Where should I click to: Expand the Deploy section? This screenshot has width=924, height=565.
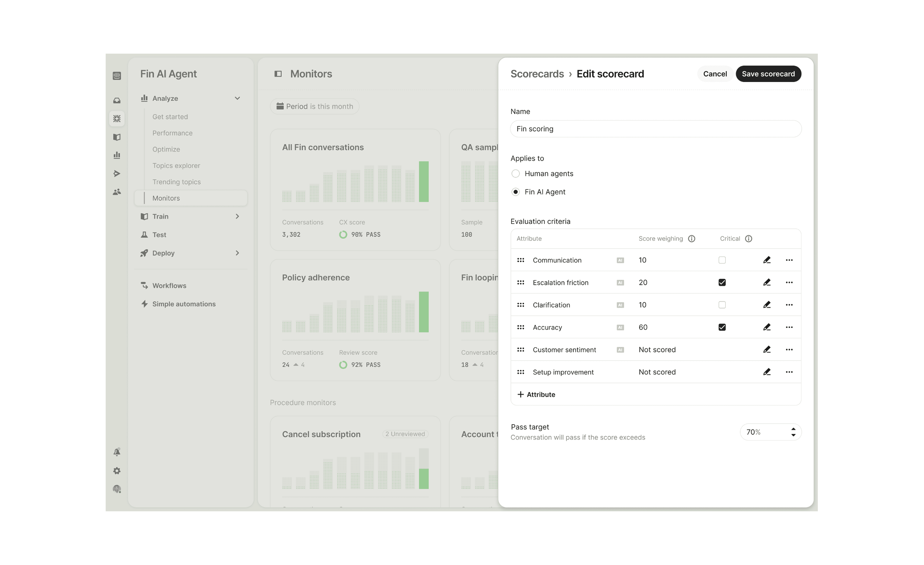[237, 253]
